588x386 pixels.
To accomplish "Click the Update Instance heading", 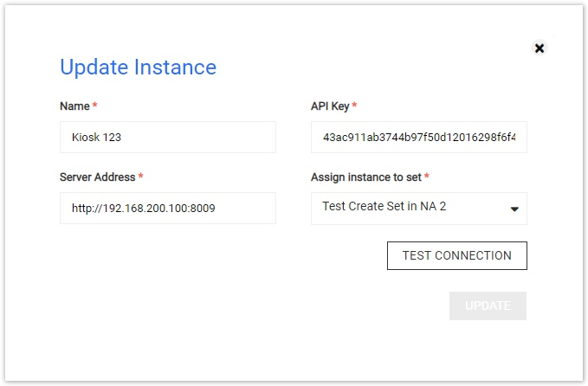I will tap(138, 68).
